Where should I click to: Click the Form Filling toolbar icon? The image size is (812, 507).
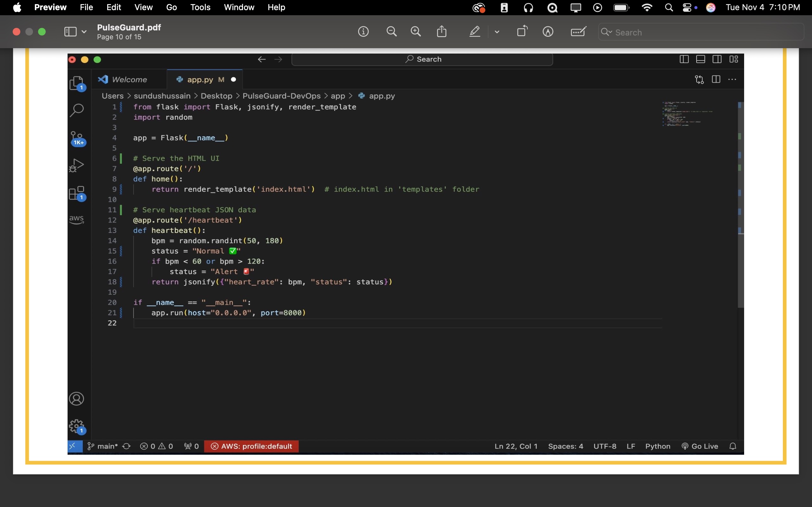point(579,32)
